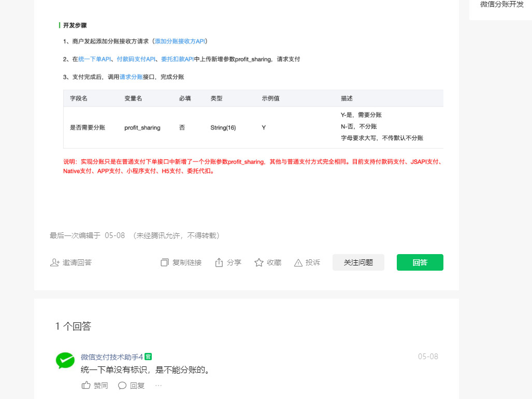The width and height of the screenshot is (532, 399).
Task: Click 赞同 on the answer
Action: (x=101, y=386)
